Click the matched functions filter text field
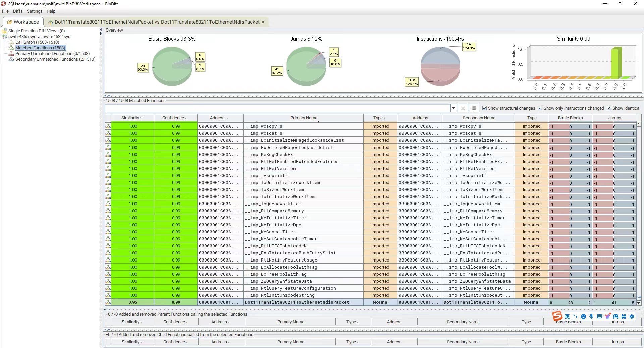 277,108
